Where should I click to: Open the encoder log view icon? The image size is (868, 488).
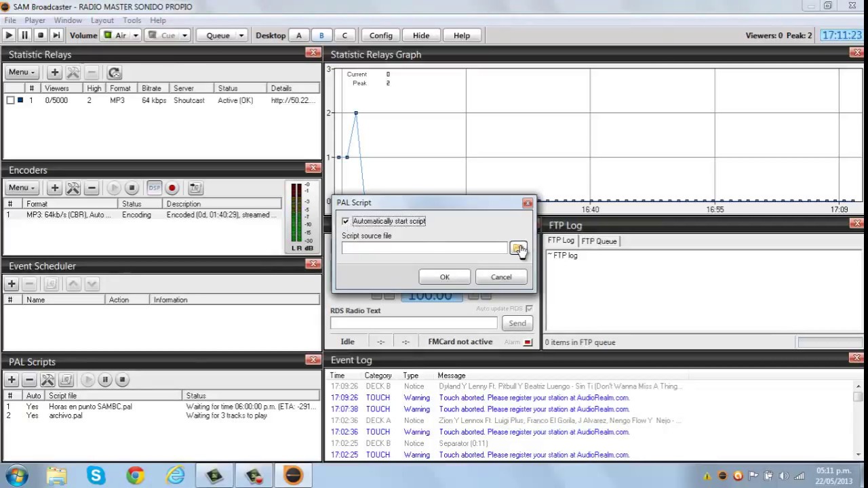195,188
